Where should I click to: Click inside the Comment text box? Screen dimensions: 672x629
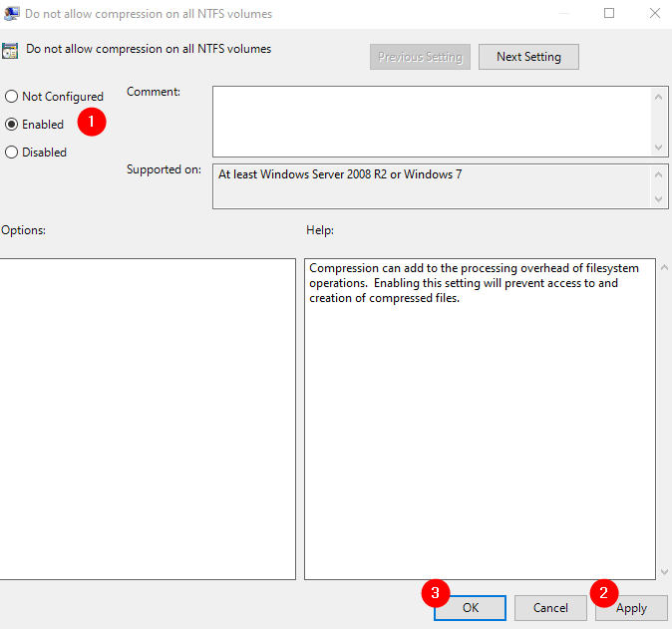click(432, 122)
